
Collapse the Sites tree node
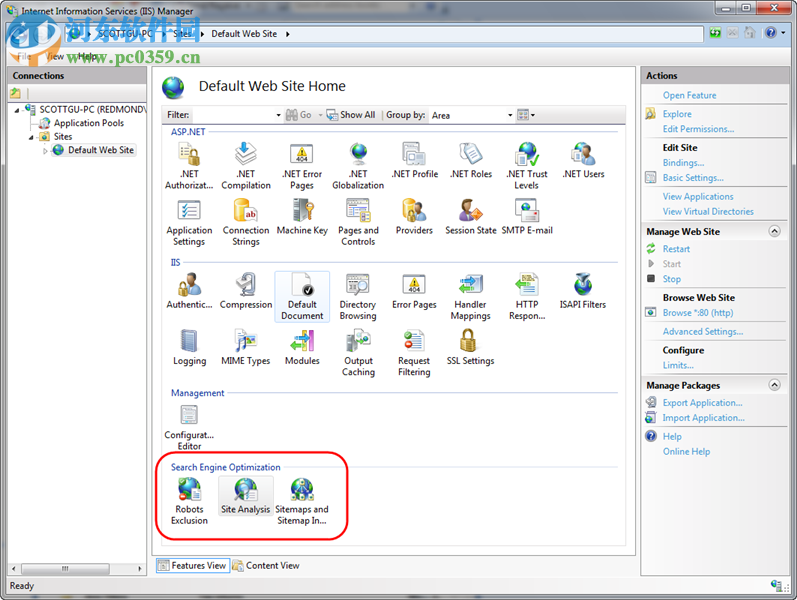pyautogui.click(x=31, y=137)
